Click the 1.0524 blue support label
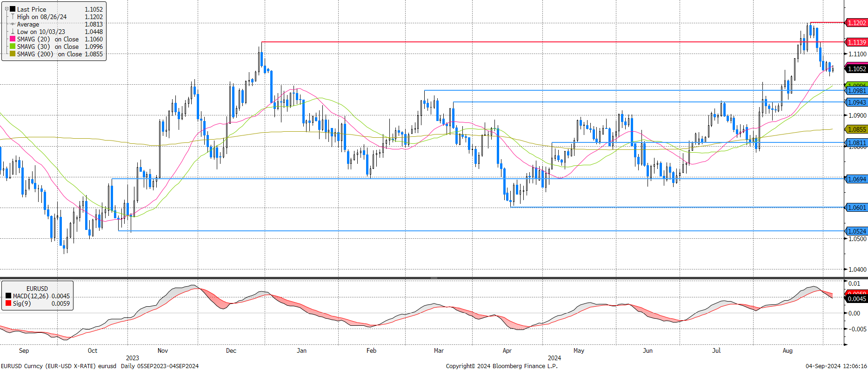 [x=856, y=231]
